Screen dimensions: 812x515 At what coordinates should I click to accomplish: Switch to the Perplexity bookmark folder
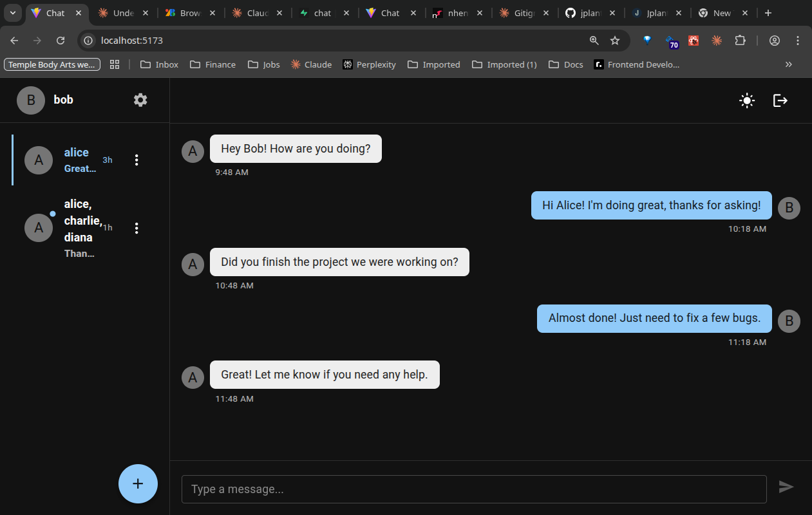point(369,64)
